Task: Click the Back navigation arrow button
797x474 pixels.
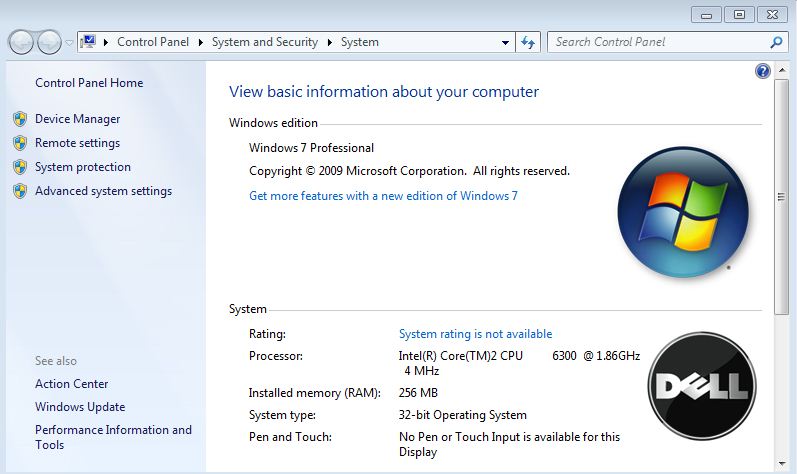Action: pyautogui.click(x=21, y=42)
